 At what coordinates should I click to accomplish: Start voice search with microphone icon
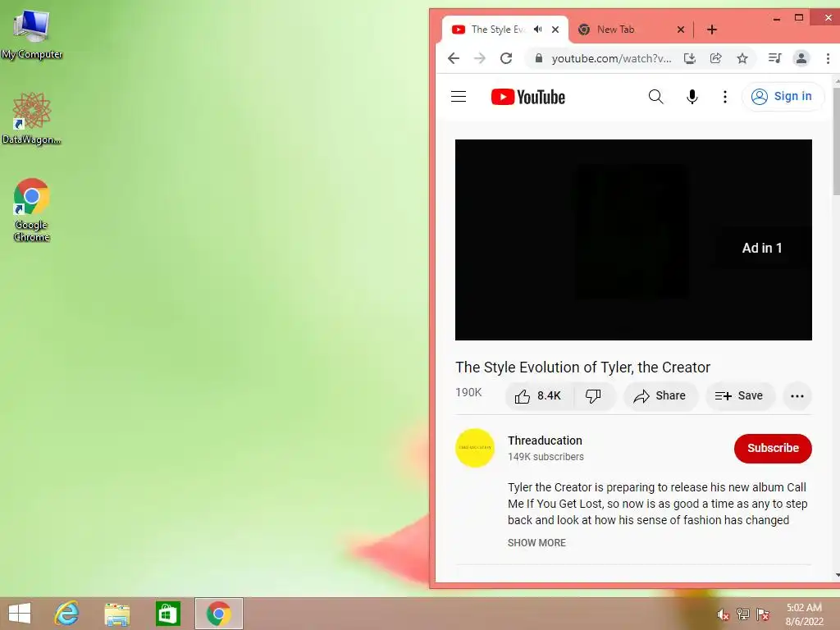(692, 97)
